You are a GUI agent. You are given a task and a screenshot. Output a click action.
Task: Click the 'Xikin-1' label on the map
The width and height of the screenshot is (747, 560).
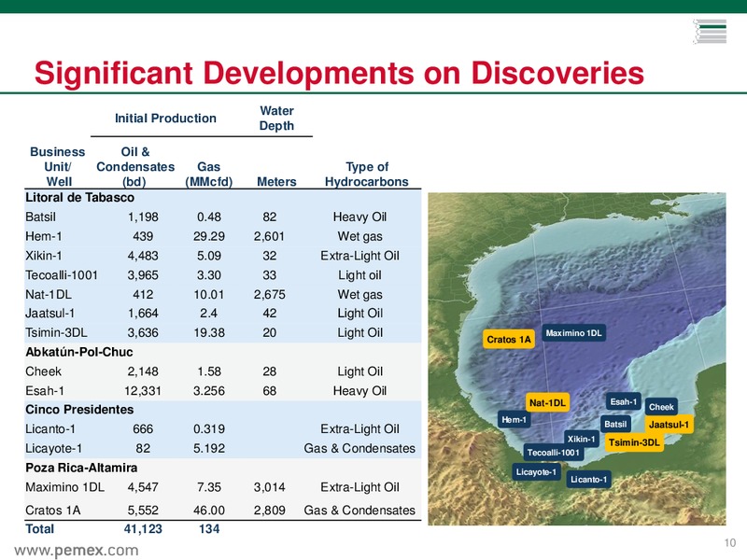point(581,439)
